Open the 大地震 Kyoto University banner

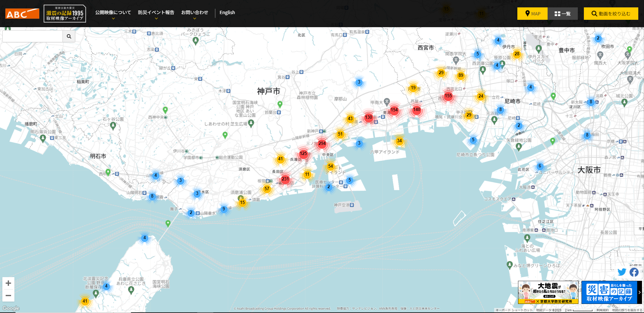click(548, 292)
